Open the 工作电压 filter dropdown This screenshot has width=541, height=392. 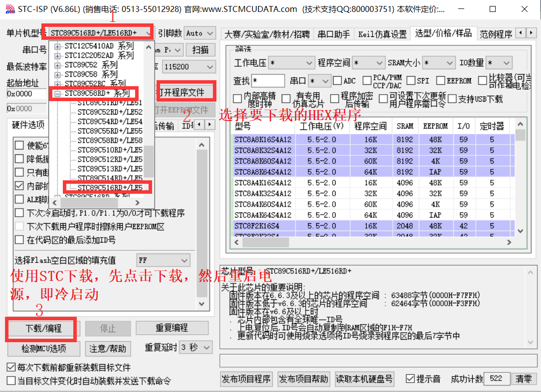point(308,63)
